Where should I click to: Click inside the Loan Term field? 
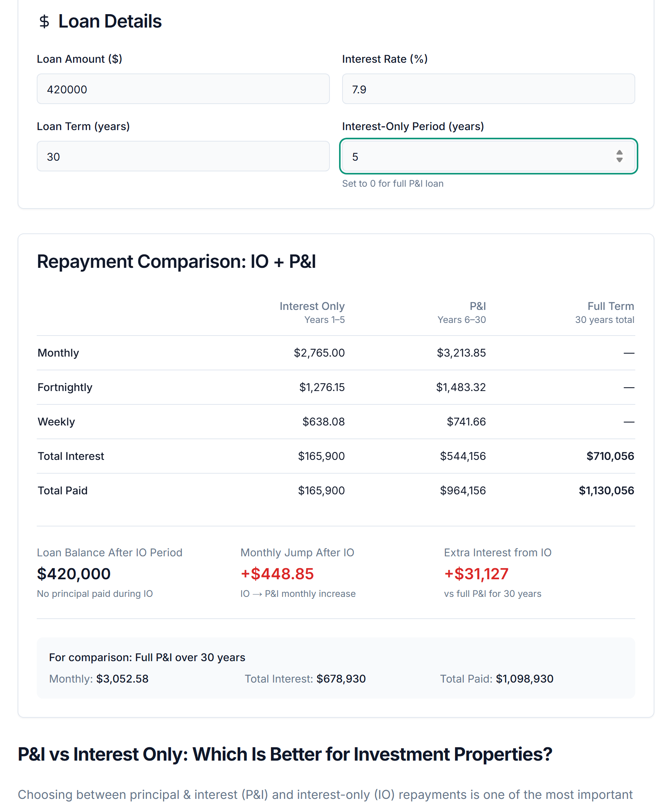[x=183, y=156]
